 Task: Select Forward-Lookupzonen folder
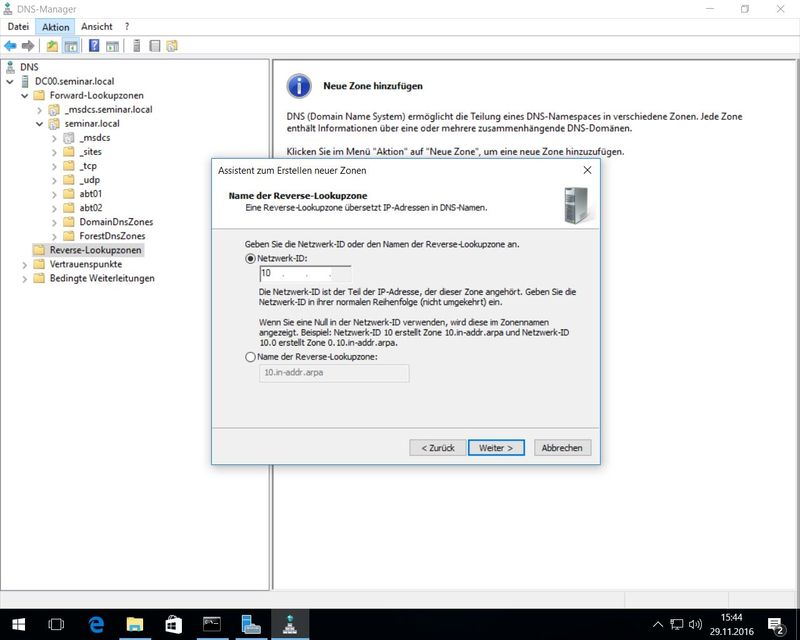point(96,95)
